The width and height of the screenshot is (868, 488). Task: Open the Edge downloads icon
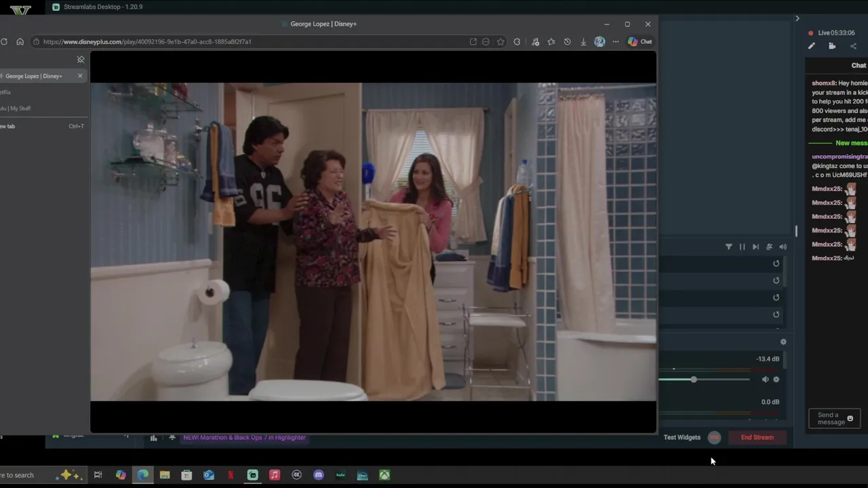[x=583, y=41]
